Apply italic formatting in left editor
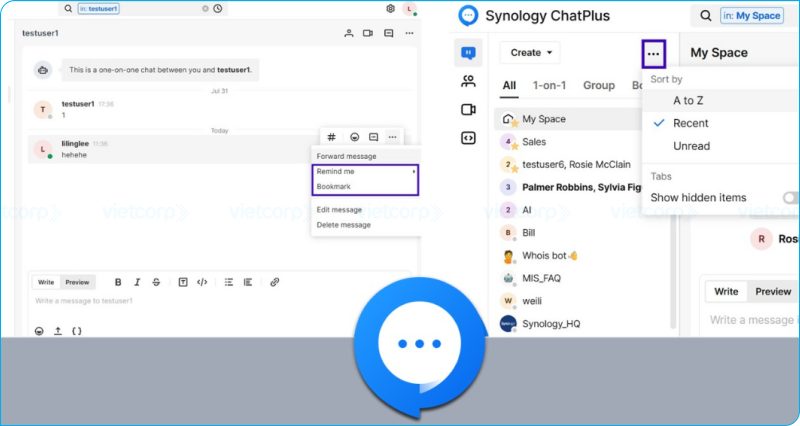This screenshot has height=426, width=800. [137, 282]
